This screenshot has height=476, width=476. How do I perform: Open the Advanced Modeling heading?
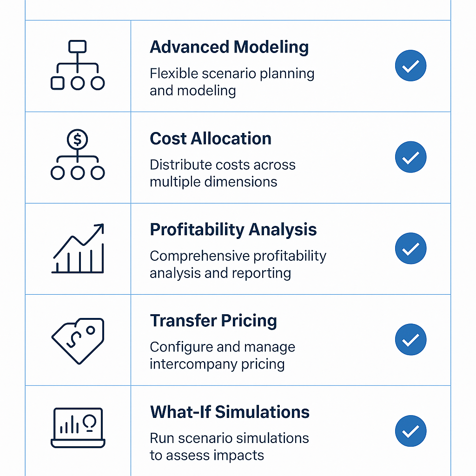229,47
